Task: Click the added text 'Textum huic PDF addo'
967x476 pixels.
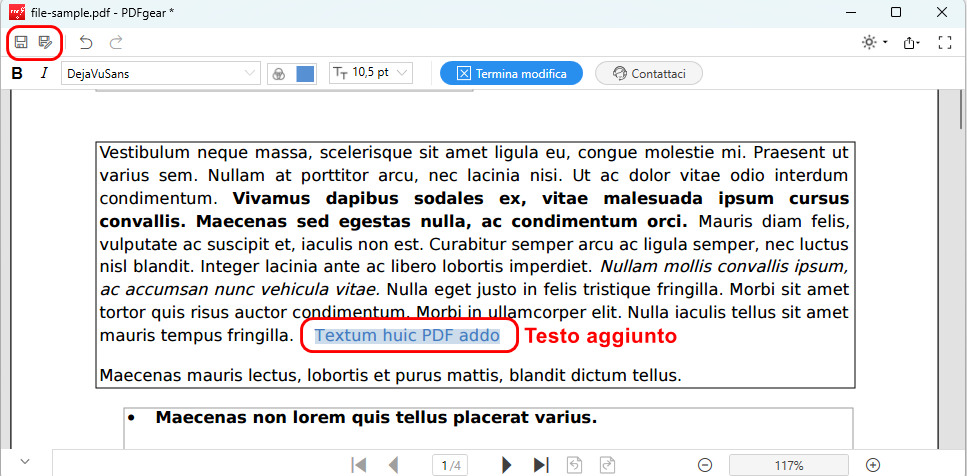Action: click(407, 336)
